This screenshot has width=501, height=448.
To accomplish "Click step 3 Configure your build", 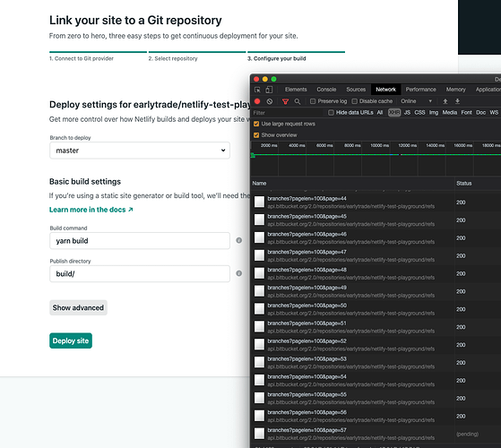I will click(x=277, y=58).
